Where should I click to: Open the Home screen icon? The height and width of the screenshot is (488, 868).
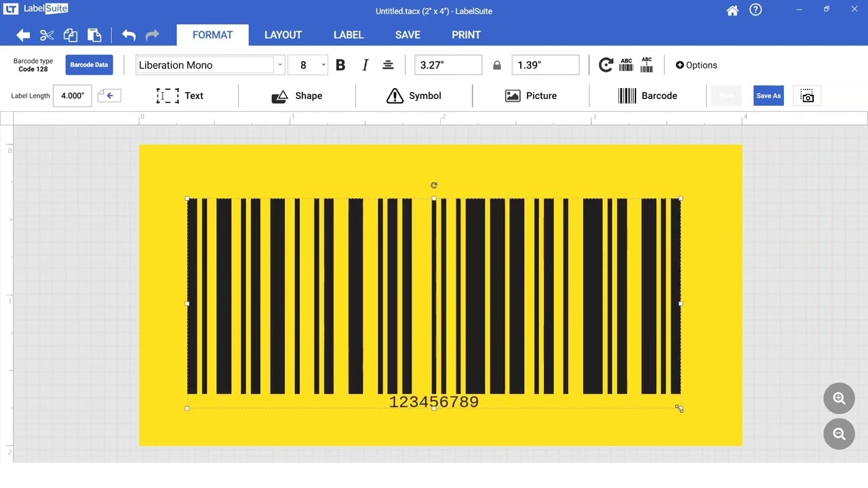click(732, 11)
